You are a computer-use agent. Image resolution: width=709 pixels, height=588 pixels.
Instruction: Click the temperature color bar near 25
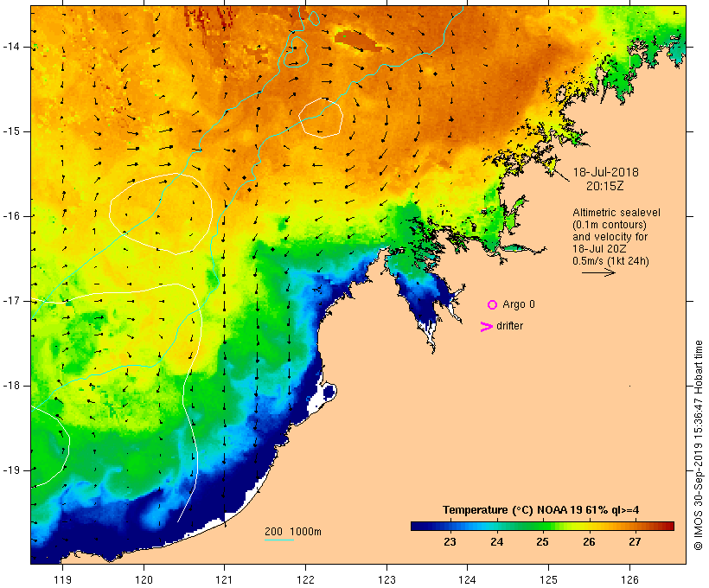pyautogui.click(x=543, y=526)
